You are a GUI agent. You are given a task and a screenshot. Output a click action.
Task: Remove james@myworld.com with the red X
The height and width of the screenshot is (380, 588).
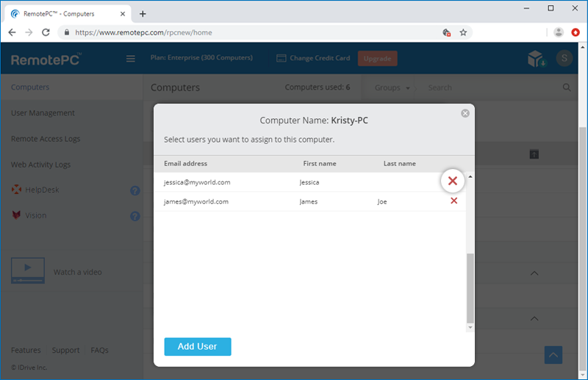pyautogui.click(x=453, y=201)
